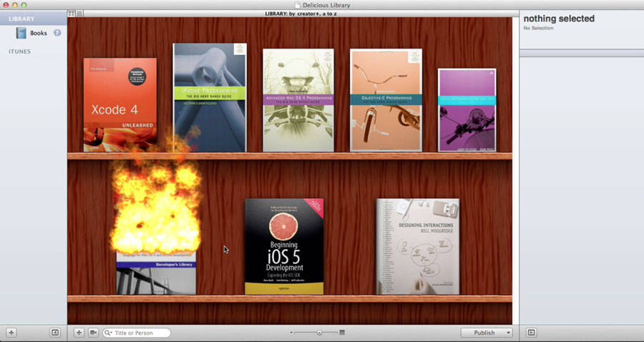The height and width of the screenshot is (342, 644).
Task: Select the purple scooter cover book
Action: pyautogui.click(x=467, y=110)
